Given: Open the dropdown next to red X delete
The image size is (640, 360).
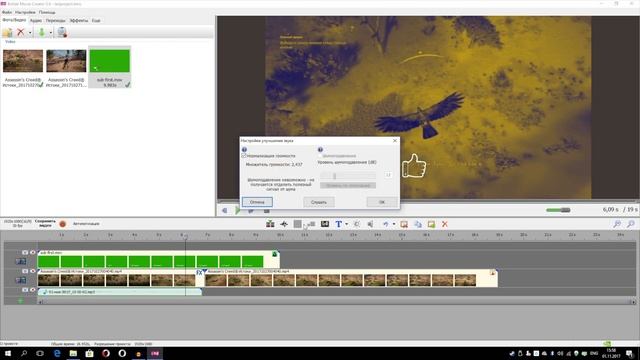Looking at the screenshot, I should click(30, 33).
